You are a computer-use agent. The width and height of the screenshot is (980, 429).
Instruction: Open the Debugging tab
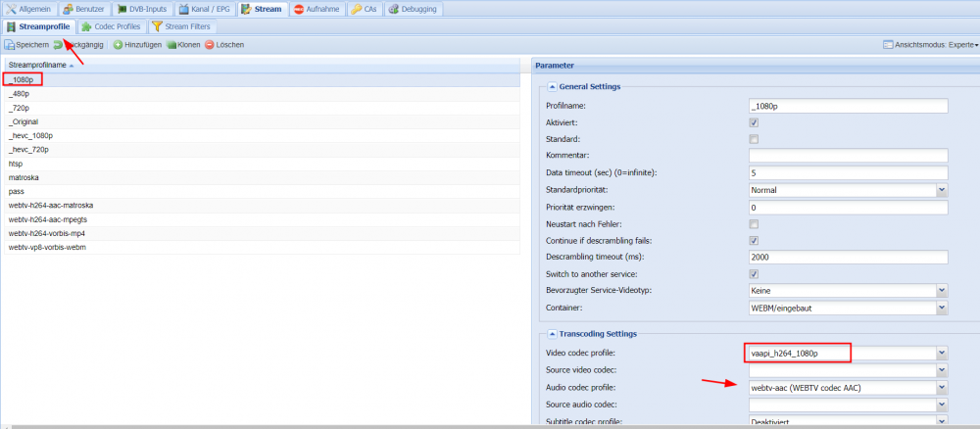tap(415, 10)
